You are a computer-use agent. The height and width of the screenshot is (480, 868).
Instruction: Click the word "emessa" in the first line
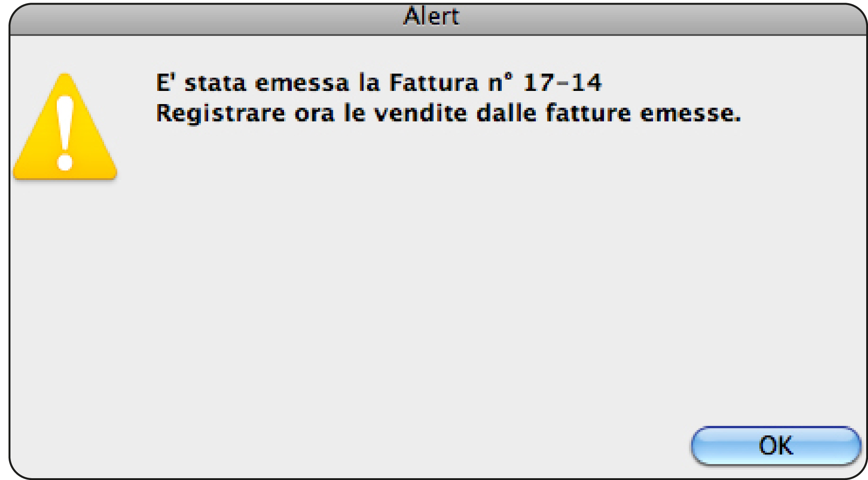pos(302,83)
